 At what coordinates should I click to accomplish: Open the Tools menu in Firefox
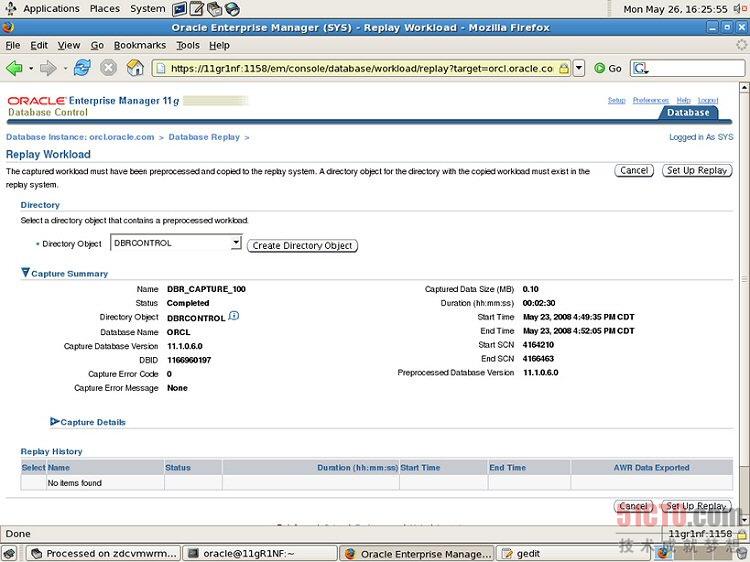188,45
